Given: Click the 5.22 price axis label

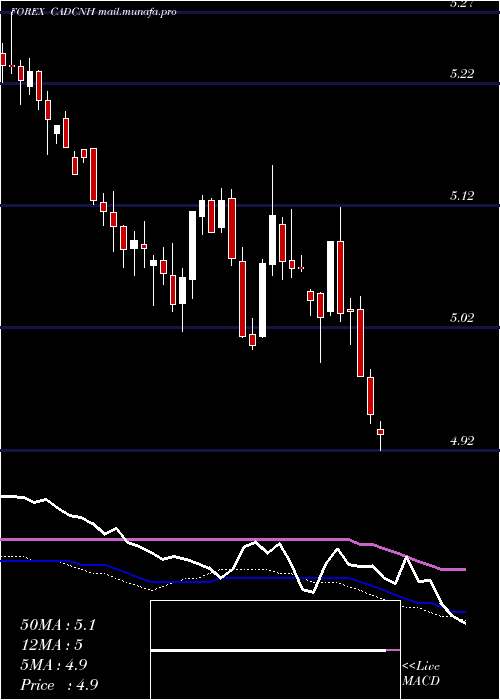Looking at the screenshot, I should pyautogui.click(x=462, y=74).
